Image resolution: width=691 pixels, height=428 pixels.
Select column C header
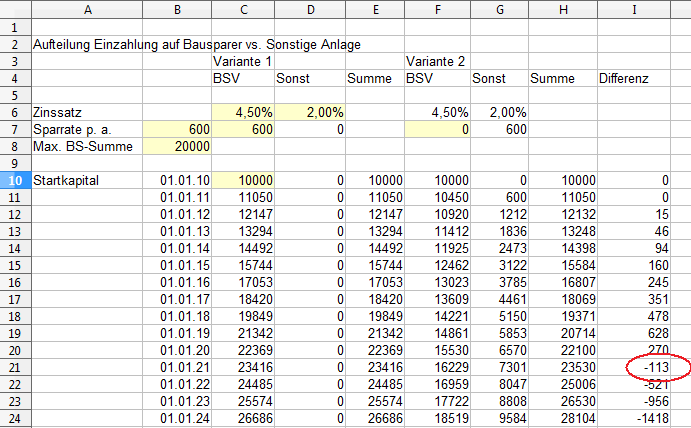[x=241, y=10]
